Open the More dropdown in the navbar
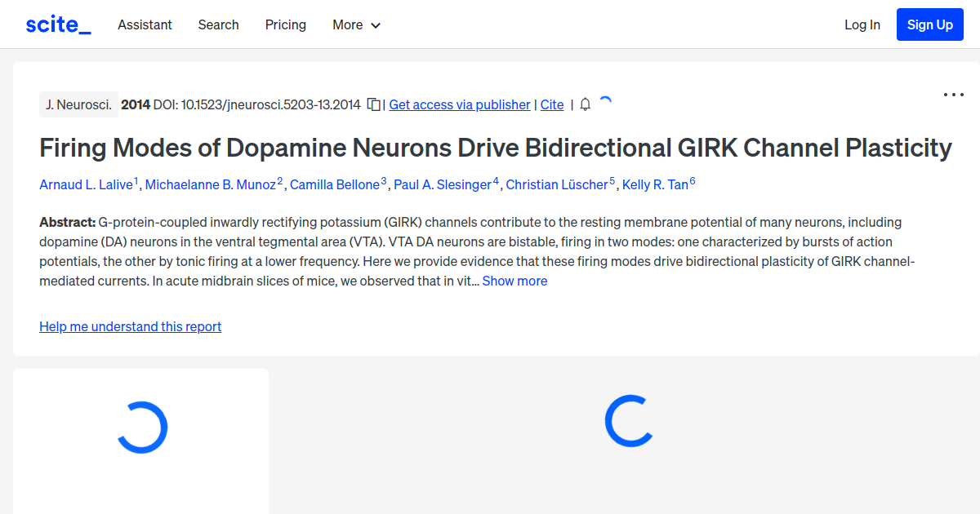This screenshot has height=514, width=980. click(356, 24)
